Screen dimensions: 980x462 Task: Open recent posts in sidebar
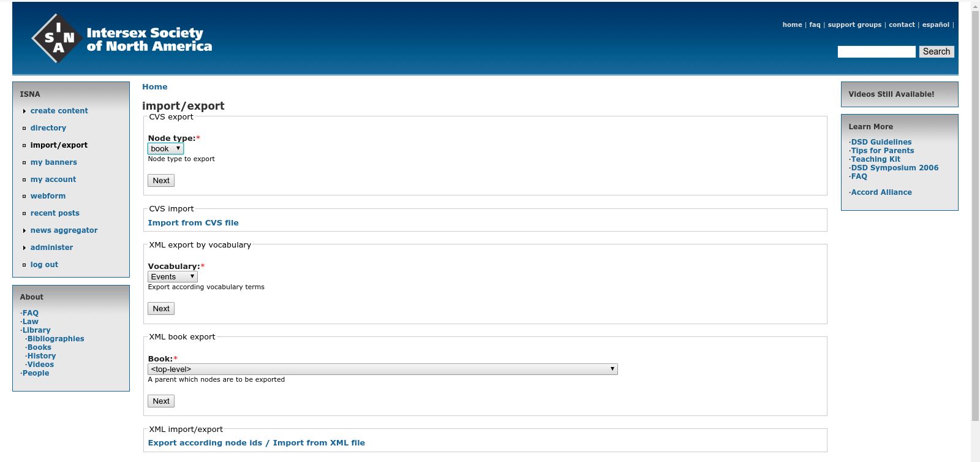pos(55,213)
